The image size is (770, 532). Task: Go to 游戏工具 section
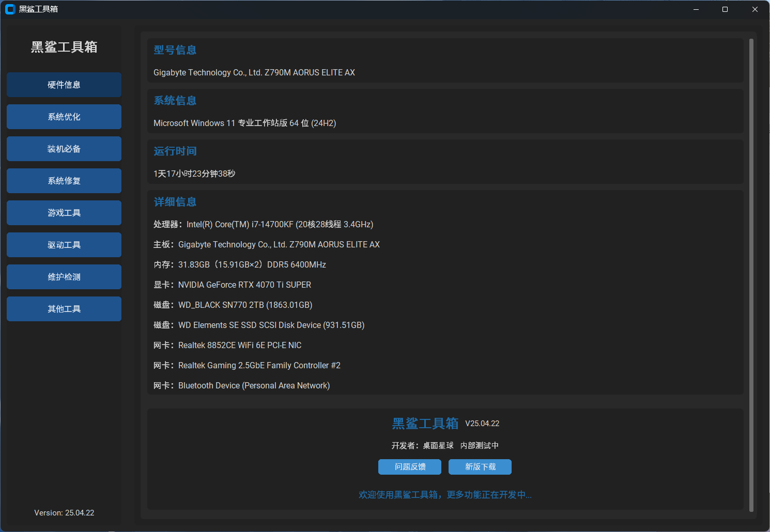click(x=64, y=213)
